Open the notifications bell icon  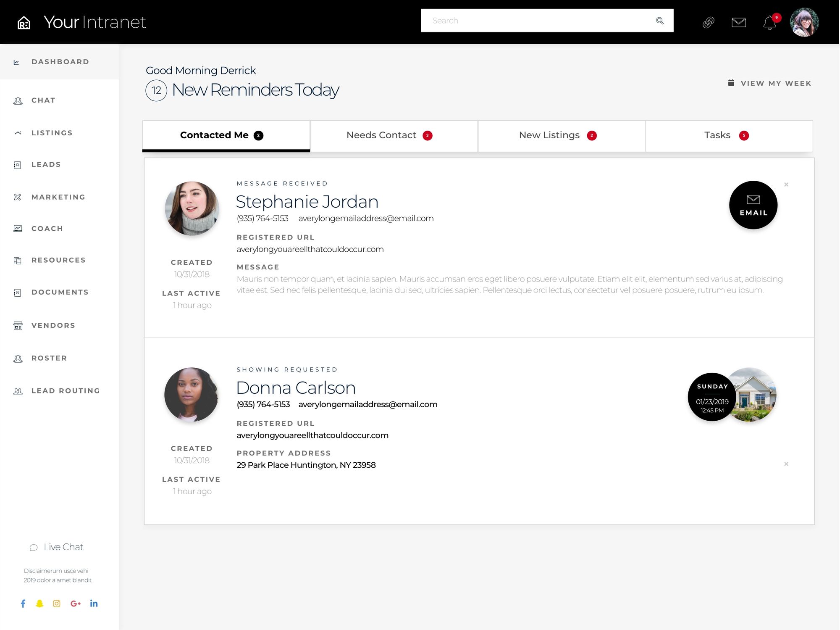769,22
